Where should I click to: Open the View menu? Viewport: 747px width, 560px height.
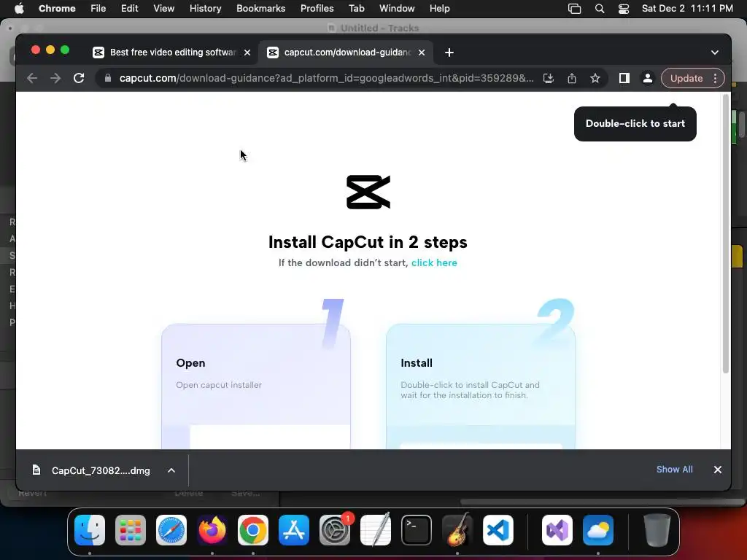tap(163, 9)
